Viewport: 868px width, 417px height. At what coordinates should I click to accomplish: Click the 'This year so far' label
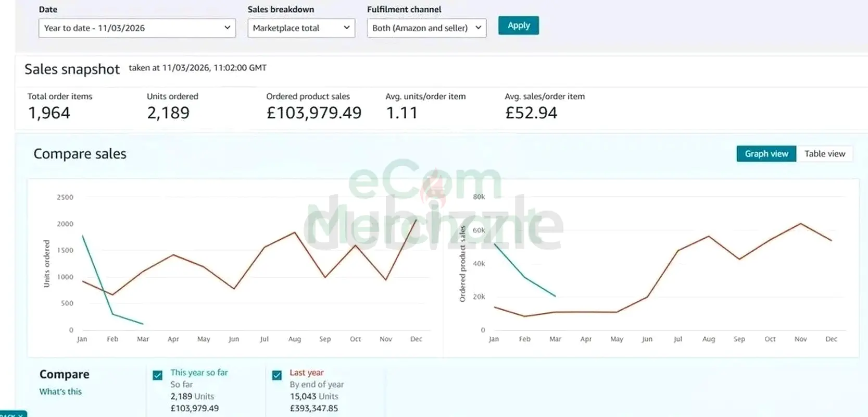[x=199, y=373]
